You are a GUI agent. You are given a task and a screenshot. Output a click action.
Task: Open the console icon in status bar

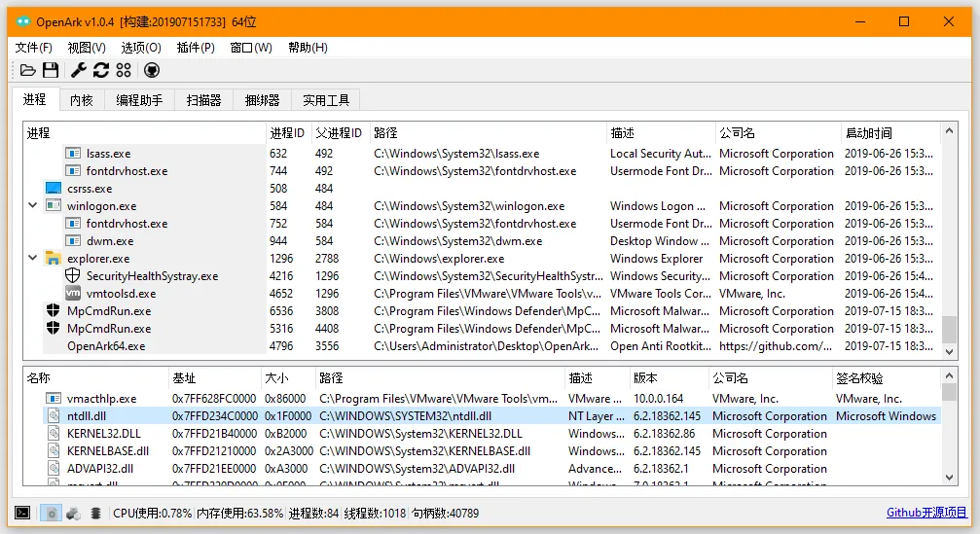[22, 513]
